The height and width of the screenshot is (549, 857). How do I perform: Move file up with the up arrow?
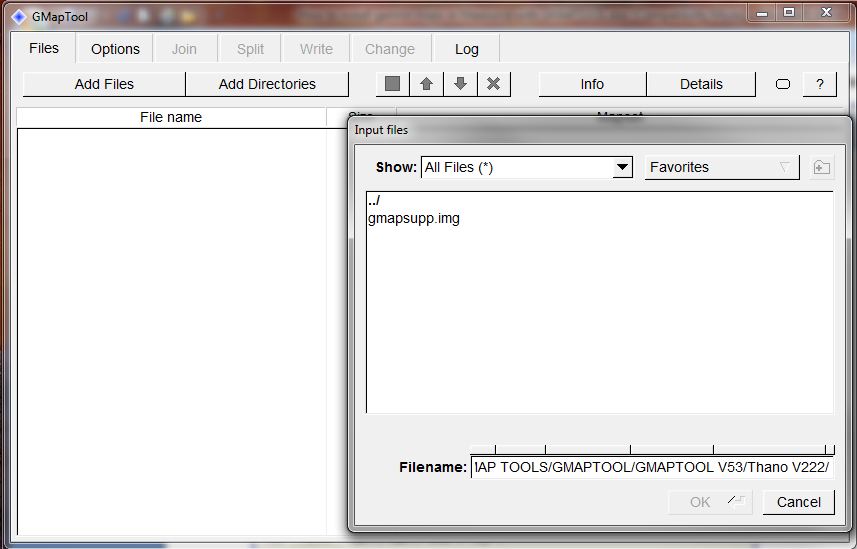pyautogui.click(x=427, y=84)
